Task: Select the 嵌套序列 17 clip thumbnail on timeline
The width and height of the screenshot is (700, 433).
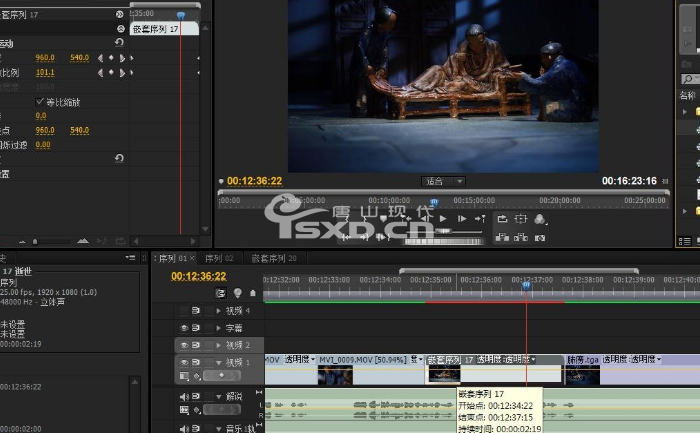Action: tap(444, 374)
